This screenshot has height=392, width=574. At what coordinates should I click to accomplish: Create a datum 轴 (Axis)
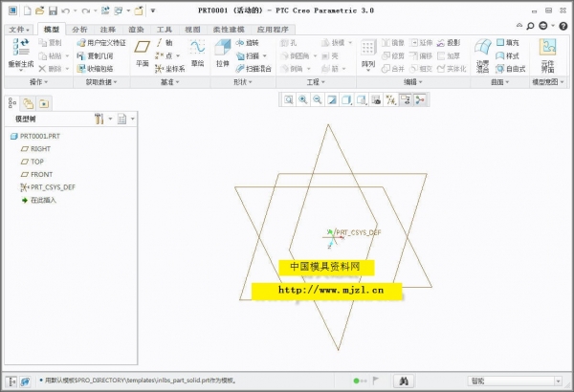(165, 43)
